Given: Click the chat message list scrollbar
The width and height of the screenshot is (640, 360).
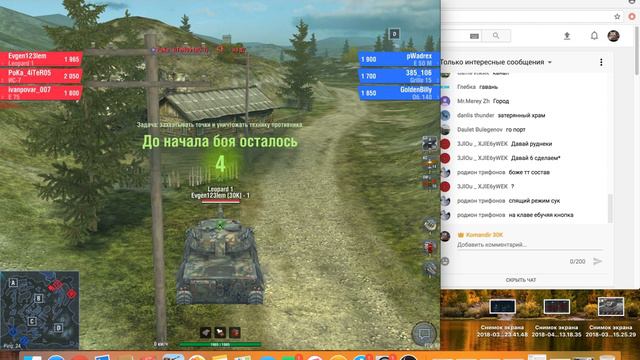Looking at the screenshot, I should [x=611, y=208].
